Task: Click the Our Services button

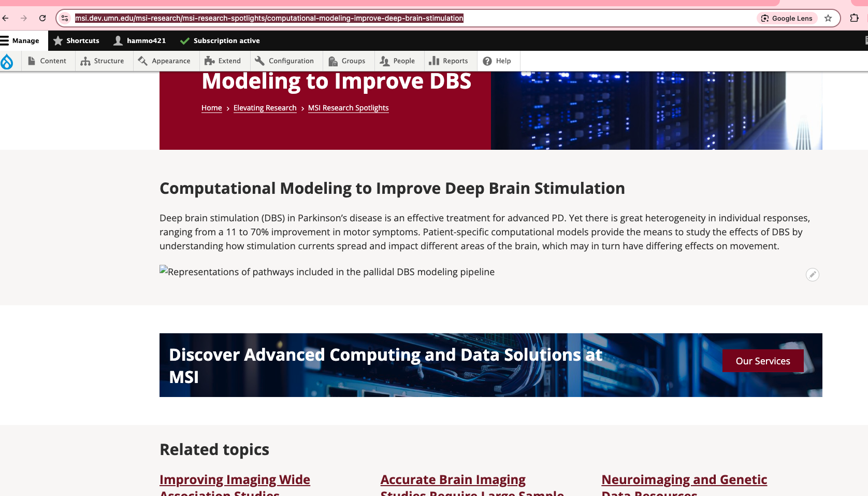Action: click(762, 361)
